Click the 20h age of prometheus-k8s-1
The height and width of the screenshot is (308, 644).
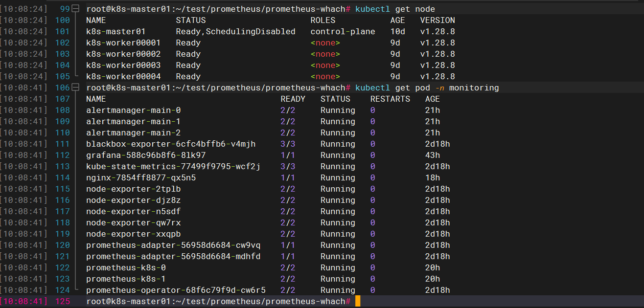pos(433,279)
